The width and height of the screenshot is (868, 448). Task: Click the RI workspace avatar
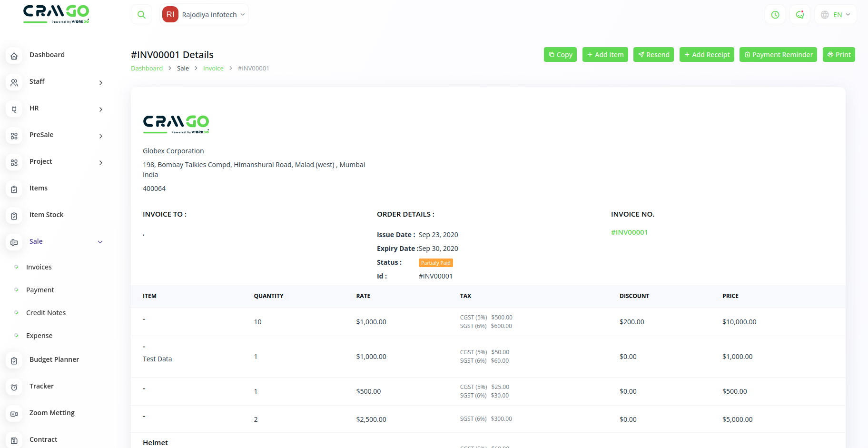point(170,15)
